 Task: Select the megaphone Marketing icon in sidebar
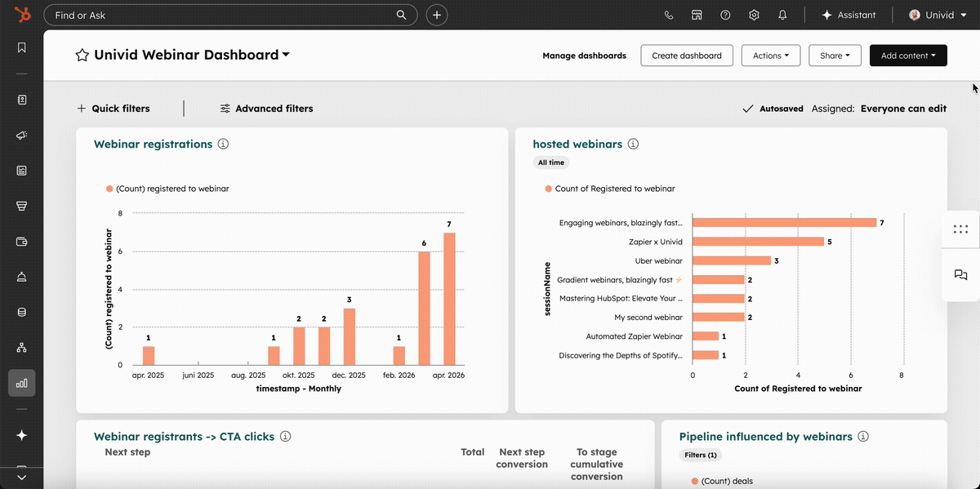point(21,135)
